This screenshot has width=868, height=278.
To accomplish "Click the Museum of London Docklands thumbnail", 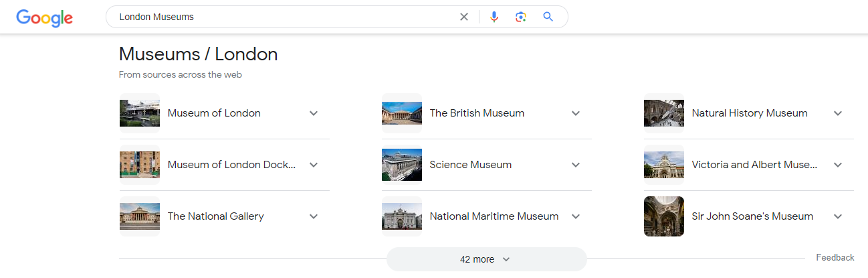I will [x=140, y=165].
